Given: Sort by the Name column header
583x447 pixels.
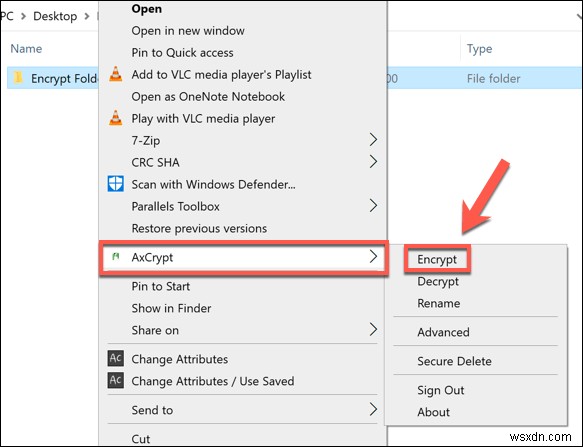Looking at the screenshot, I should tap(26, 48).
